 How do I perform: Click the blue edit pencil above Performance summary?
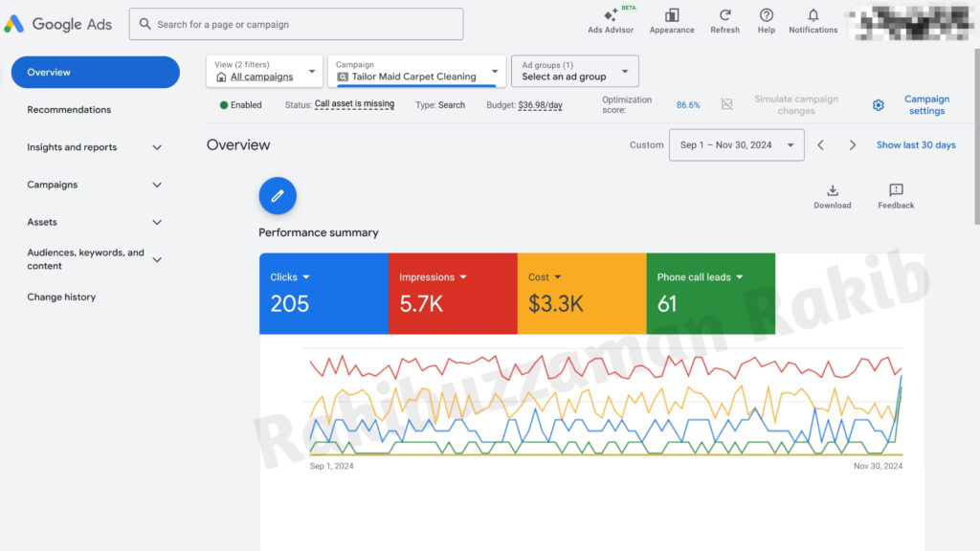pos(278,195)
